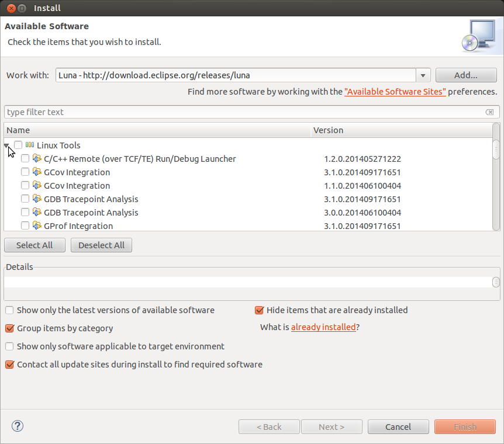Enable Show only the latest versions of available software
The image size is (504, 444).
click(x=9, y=310)
